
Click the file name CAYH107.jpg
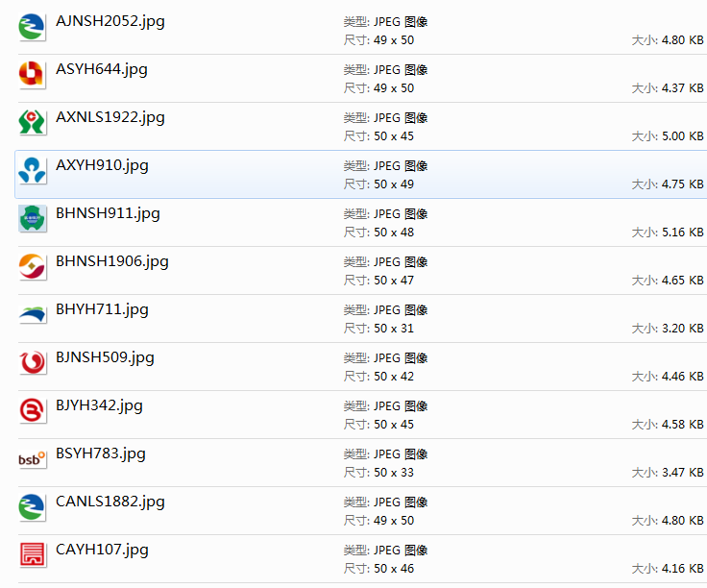tap(102, 551)
